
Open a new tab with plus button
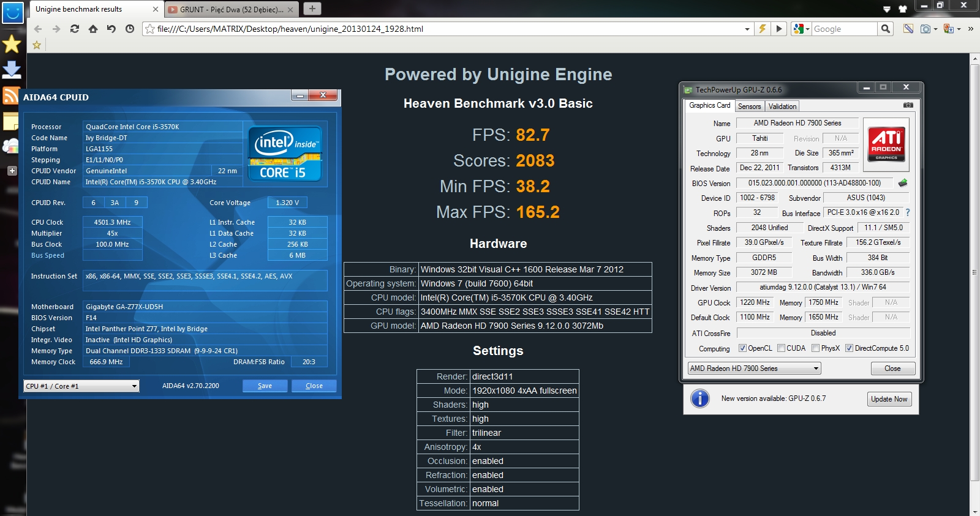click(312, 9)
